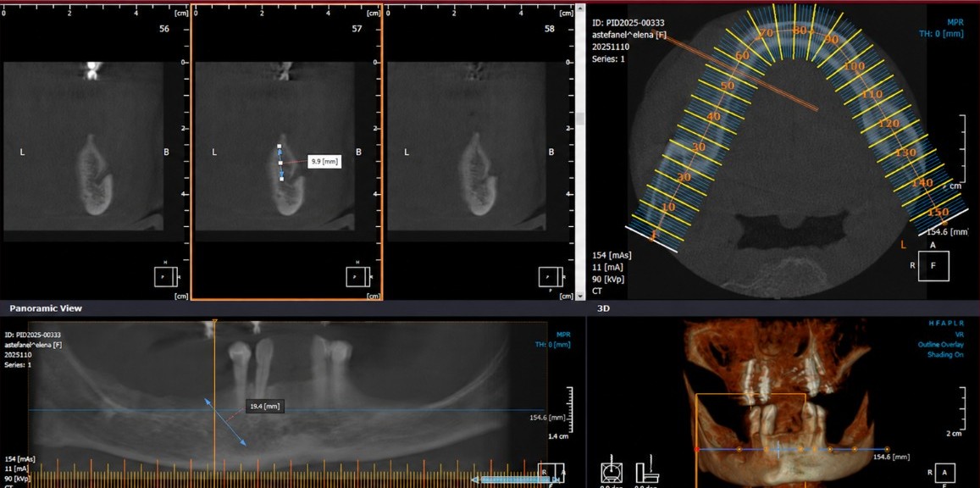Click the 150 marker on the dental arch curve
The height and width of the screenshot is (488, 980).
(x=938, y=213)
